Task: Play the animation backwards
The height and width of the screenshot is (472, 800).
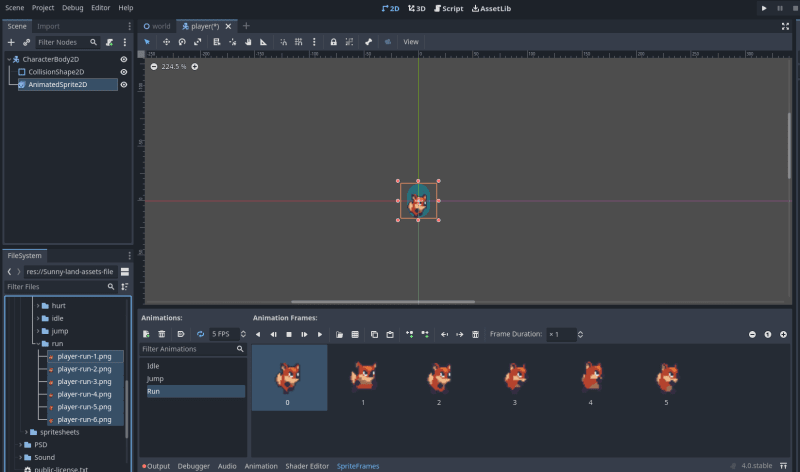Action: coord(258,334)
